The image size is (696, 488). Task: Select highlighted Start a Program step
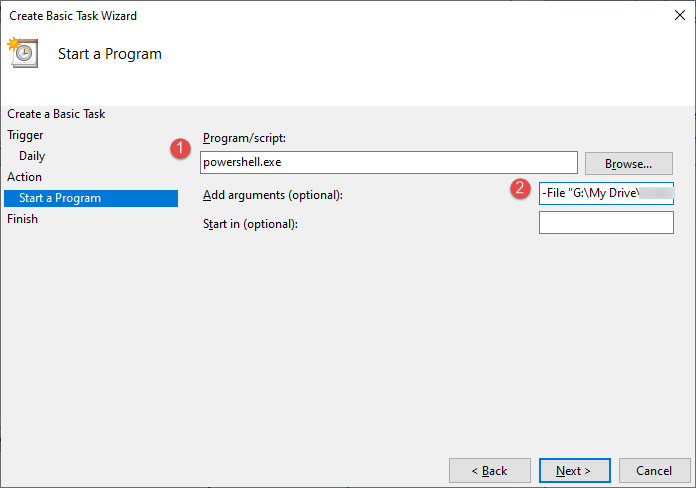60,198
